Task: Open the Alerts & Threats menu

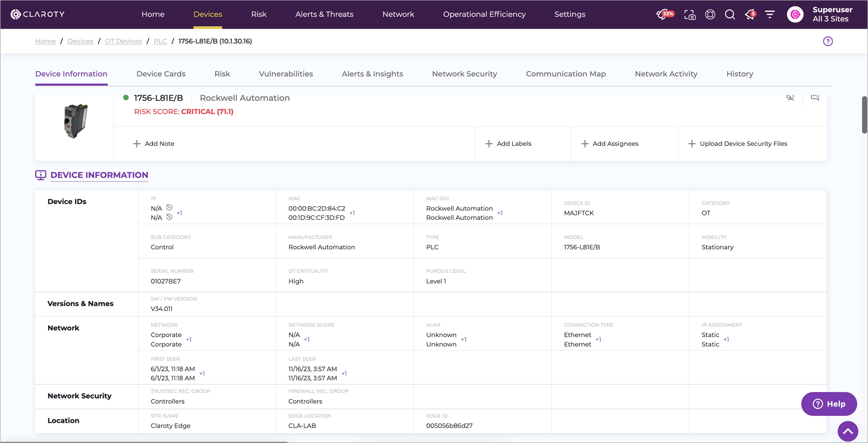Action: pos(324,14)
